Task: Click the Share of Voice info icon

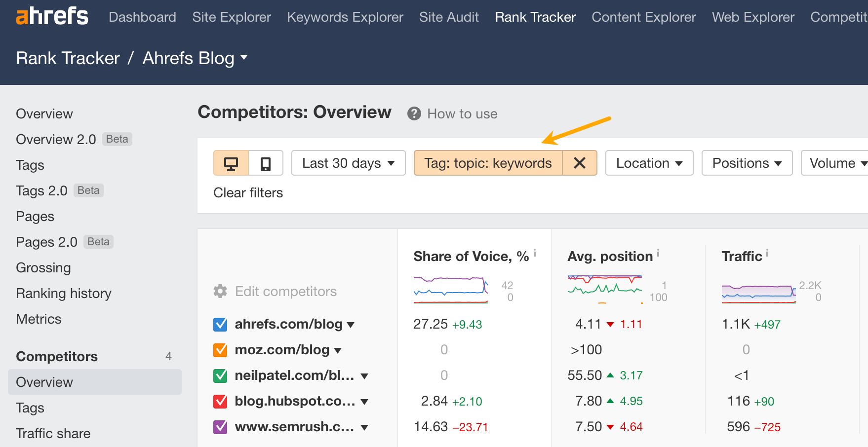Action: click(535, 253)
